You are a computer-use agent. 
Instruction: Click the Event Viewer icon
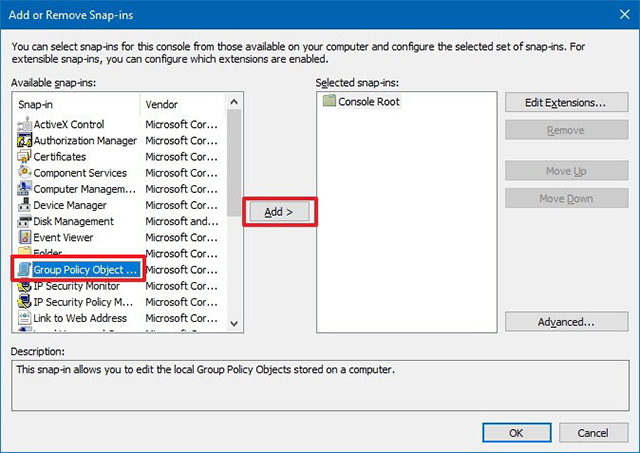click(24, 237)
